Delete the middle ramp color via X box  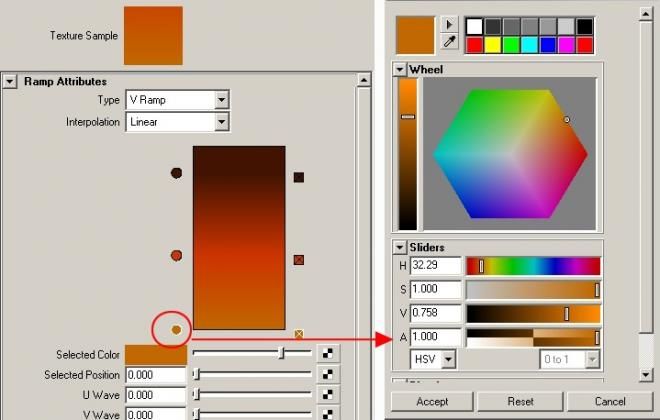pos(299,260)
